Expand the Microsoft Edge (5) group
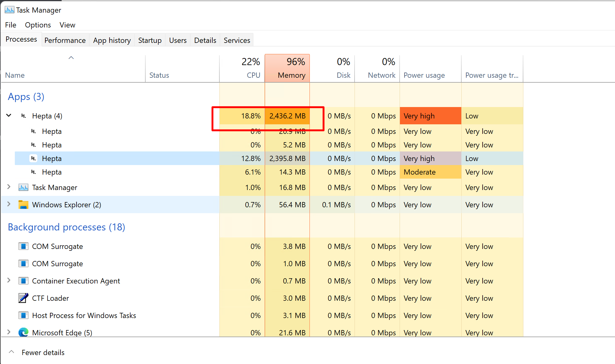The width and height of the screenshot is (615, 364). 9,332
